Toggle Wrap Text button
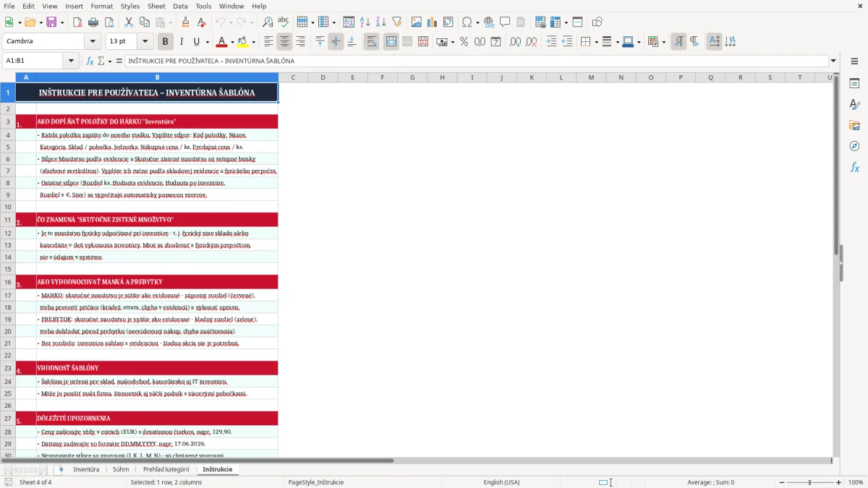This screenshot has height=488, width=868. click(x=372, y=42)
